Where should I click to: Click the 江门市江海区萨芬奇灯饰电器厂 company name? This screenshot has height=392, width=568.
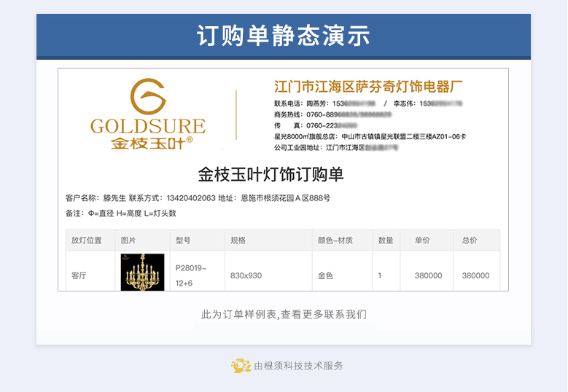[368, 87]
